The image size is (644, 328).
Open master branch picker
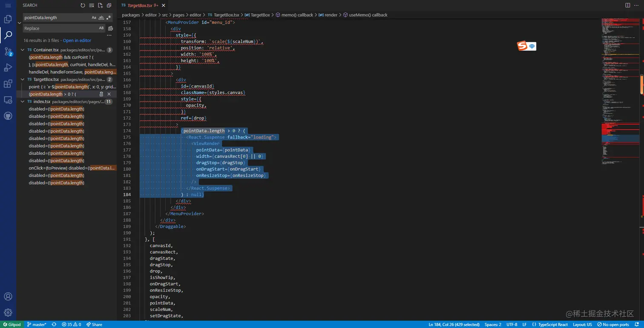click(x=37, y=325)
